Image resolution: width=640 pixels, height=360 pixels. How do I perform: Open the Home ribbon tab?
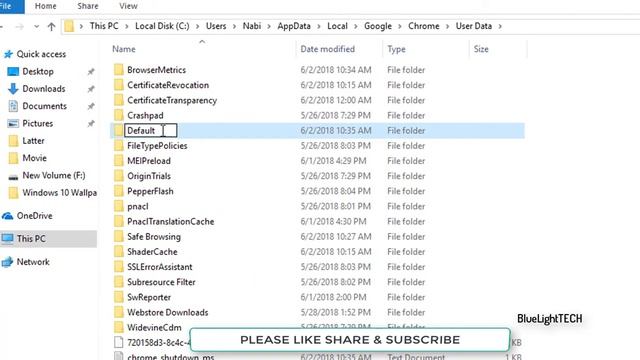[45, 6]
